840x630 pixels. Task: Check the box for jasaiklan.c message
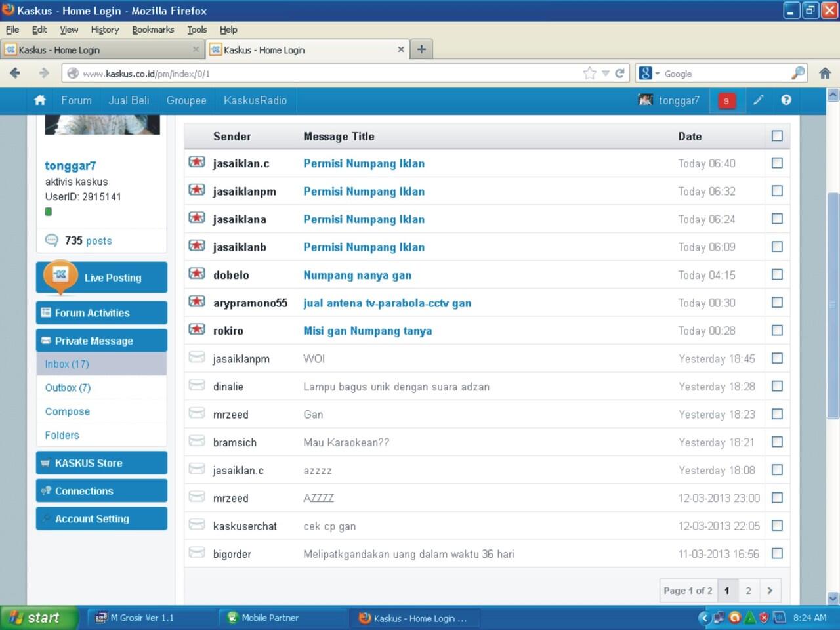tap(777, 163)
